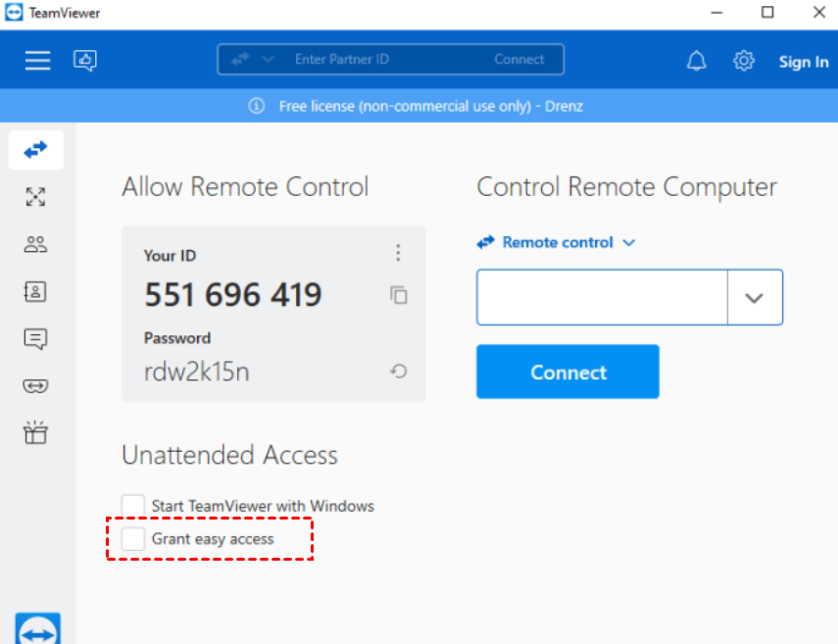
Task: Click the feedback thumbs-up icon
Action: [x=85, y=61]
